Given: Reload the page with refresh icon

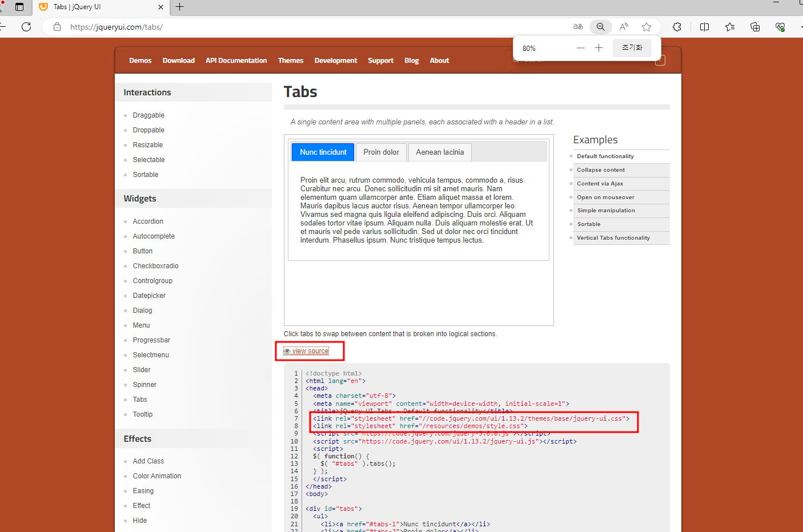Looking at the screenshot, I should tap(26, 27).
